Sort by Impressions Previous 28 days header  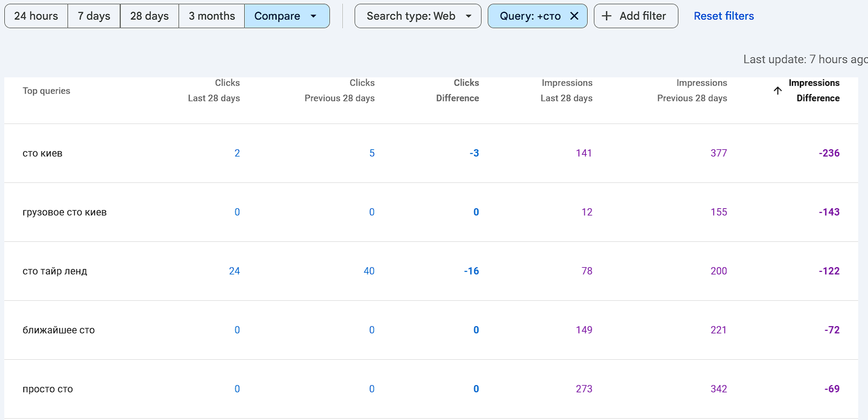pyautogui.click(x=692, y=90)
